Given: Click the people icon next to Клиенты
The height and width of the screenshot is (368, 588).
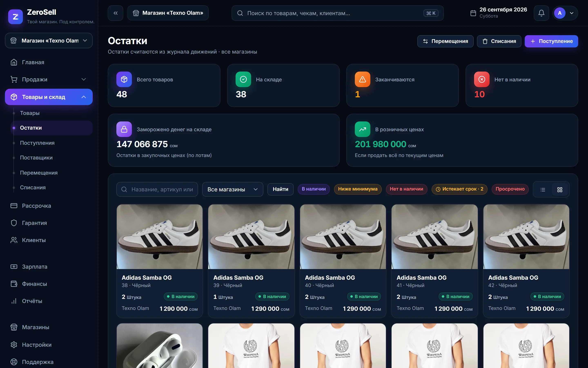Looking at the screenshot, I should click(x=14, y=240).
